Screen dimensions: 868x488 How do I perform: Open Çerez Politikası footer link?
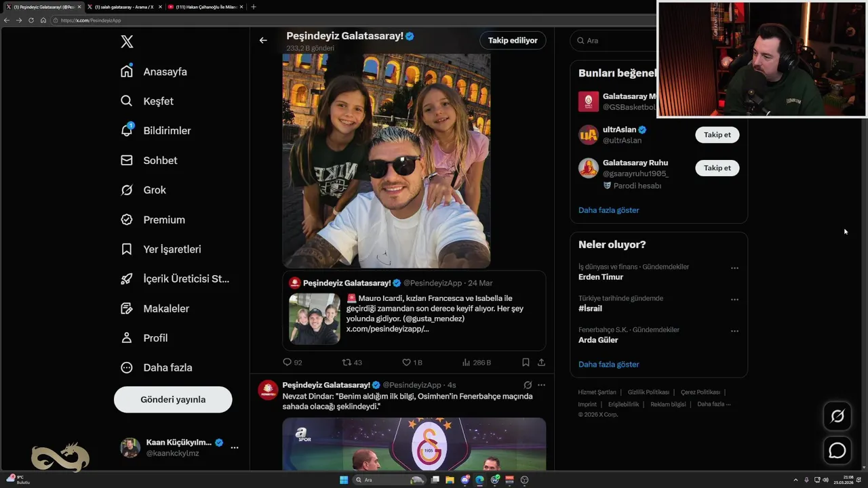701,392
